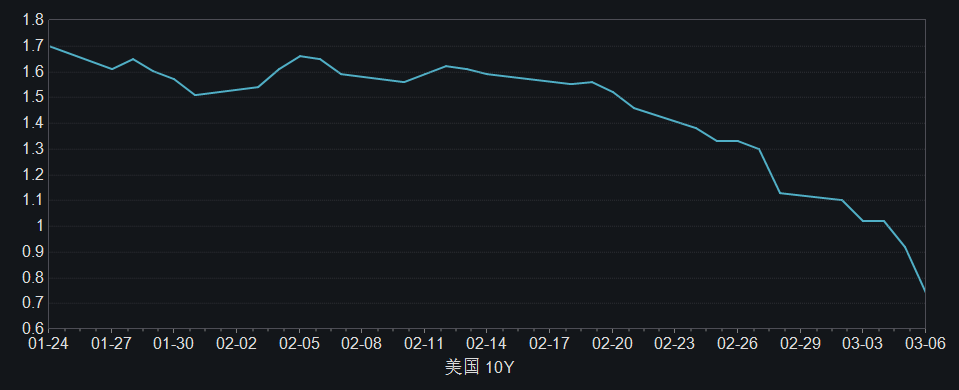Viewport: 959px width, 390px height.
Task: Click the 1.6 y-axis value
Action: tap(32, 72)
